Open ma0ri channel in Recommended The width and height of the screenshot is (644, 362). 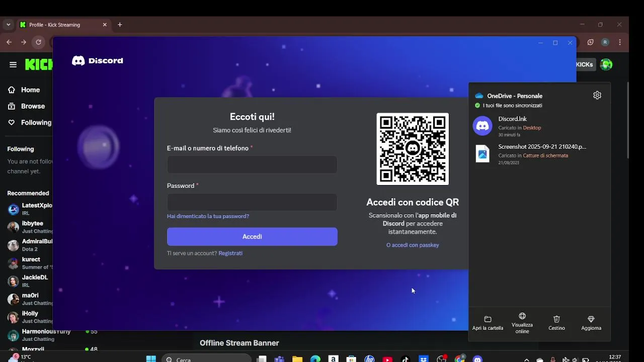click(30, 299)
